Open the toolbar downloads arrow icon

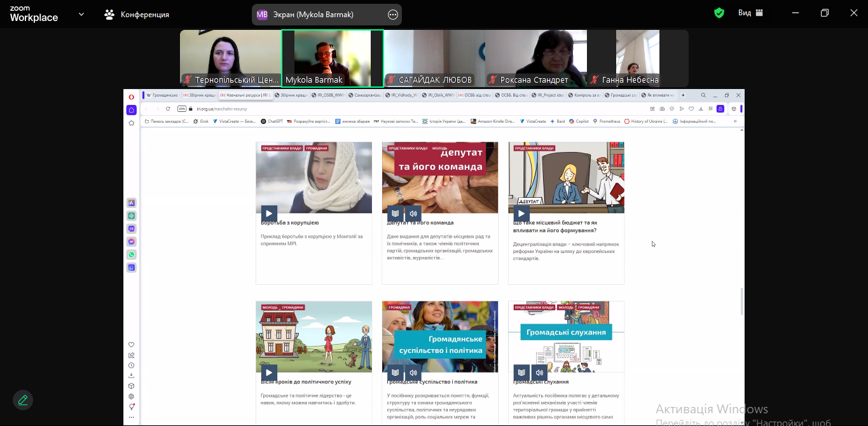pyautogui.click(x=701, y=109)
